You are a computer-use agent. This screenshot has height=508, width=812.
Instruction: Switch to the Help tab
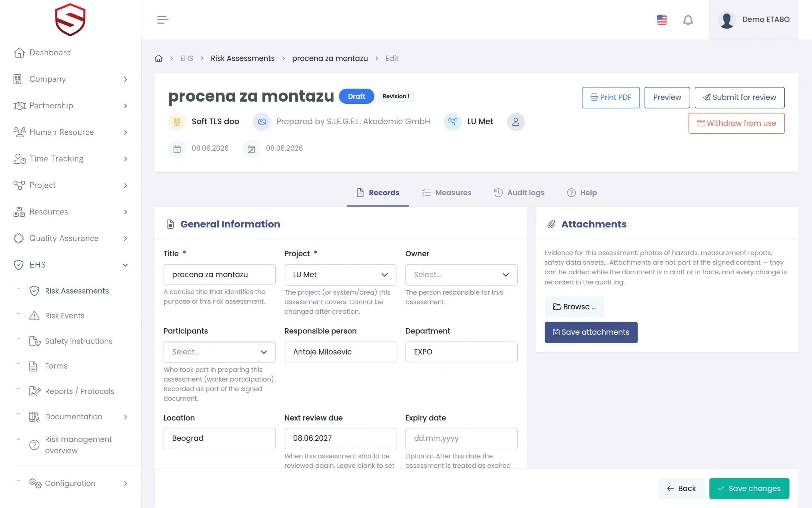582,193
